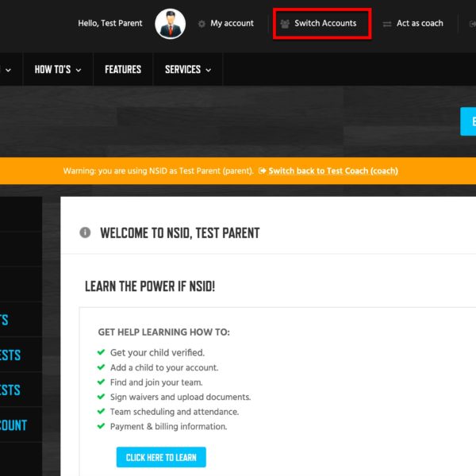This screenshot has width=476, height=476.
Task: Click the green check beside Get your child verified
Action: [x=101, y=352]
